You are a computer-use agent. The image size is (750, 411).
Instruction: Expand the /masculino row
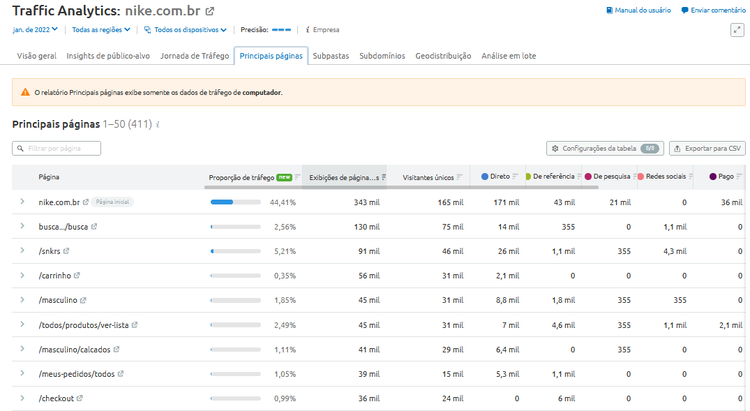point(22,300)
